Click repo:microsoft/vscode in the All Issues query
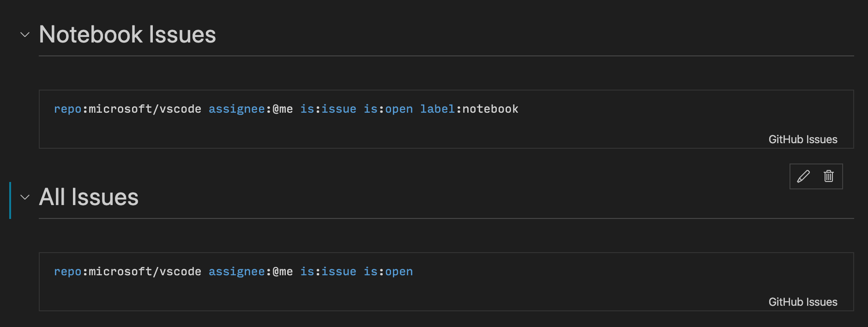The image size is (868, 327). coord(127,271)
